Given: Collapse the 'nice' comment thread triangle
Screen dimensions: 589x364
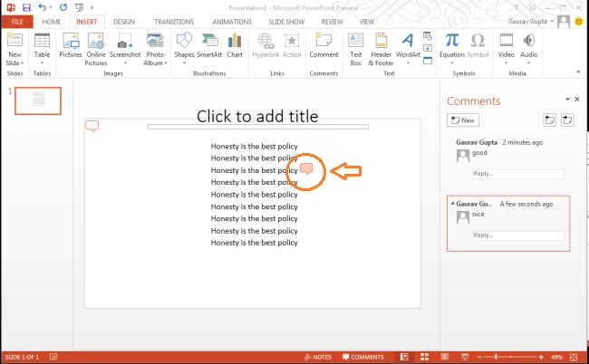Looking at the screenshot, I should click(452, 204).
